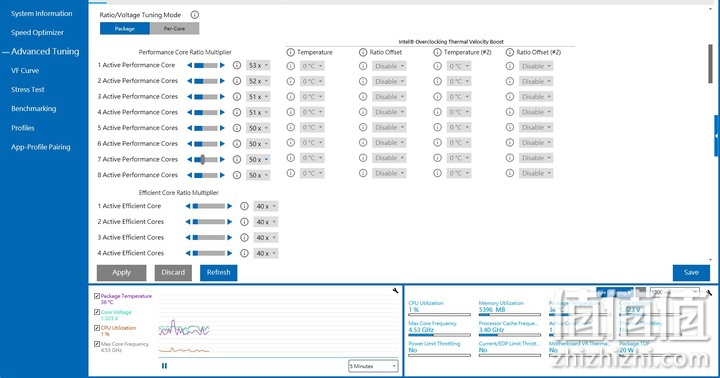Click the wrench icon in graph panel

(395, 290)
